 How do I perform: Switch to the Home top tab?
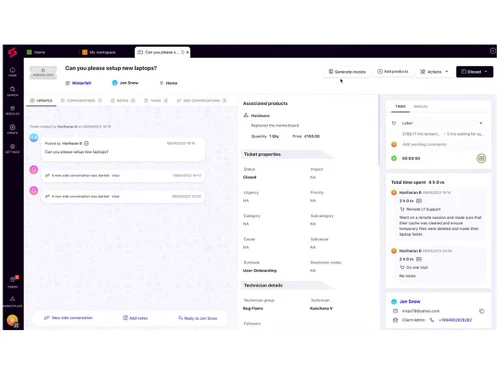tap(36, 52)
